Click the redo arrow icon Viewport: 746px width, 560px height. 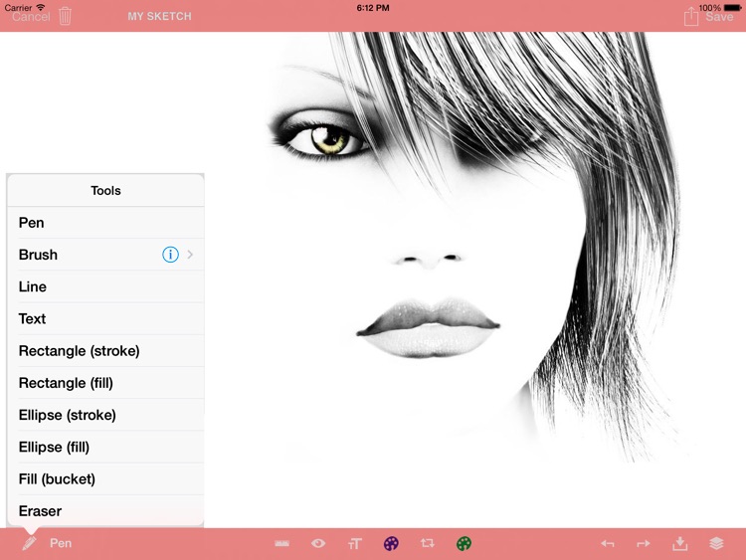(644, 543)
